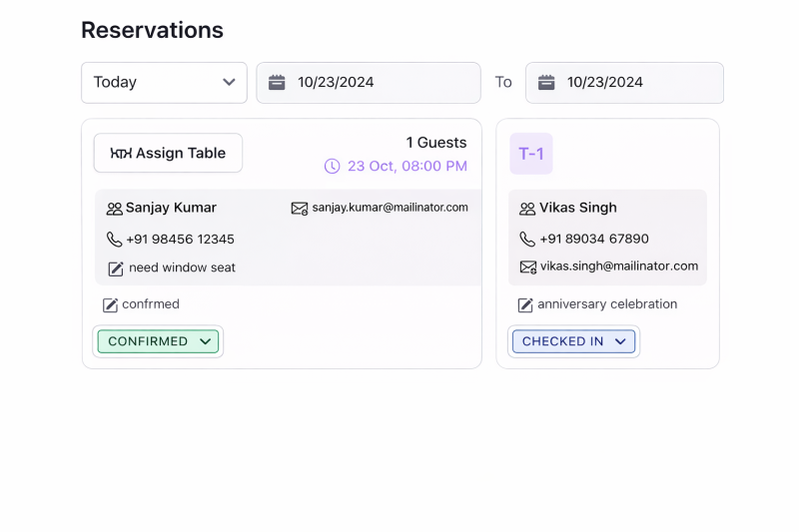Image resolution: width=799 pixels, height=532 pixels.
Task: Click the clock icon beside 08:00 PM
Action: point(333,166)
